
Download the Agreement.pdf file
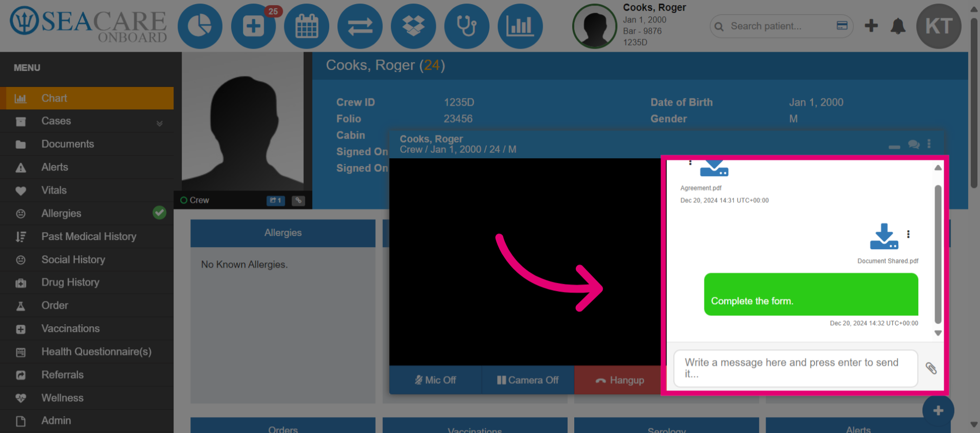pyautogui.click(x=714, y=168)
